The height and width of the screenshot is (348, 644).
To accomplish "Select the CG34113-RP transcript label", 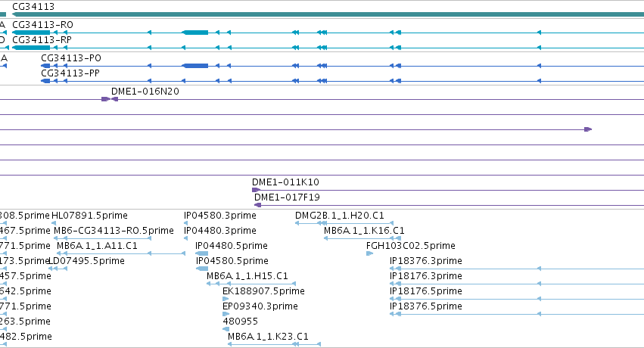I will click(x=42, y=40).
